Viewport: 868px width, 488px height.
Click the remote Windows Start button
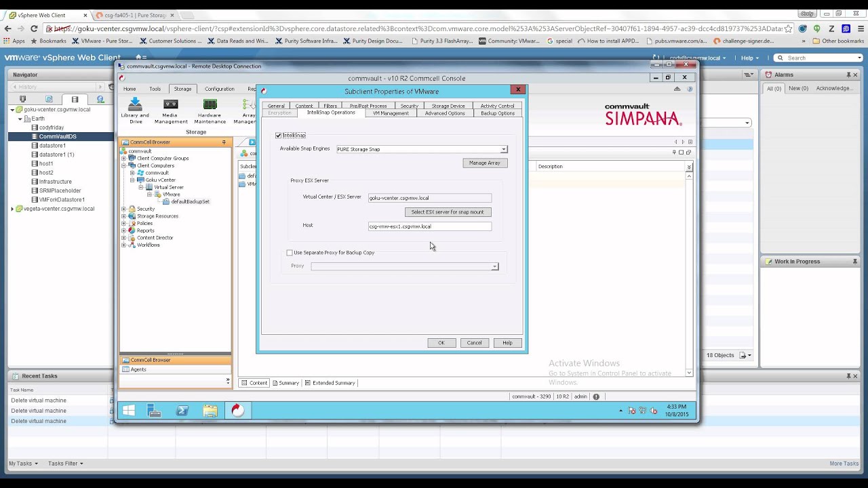tap(129, 410)
